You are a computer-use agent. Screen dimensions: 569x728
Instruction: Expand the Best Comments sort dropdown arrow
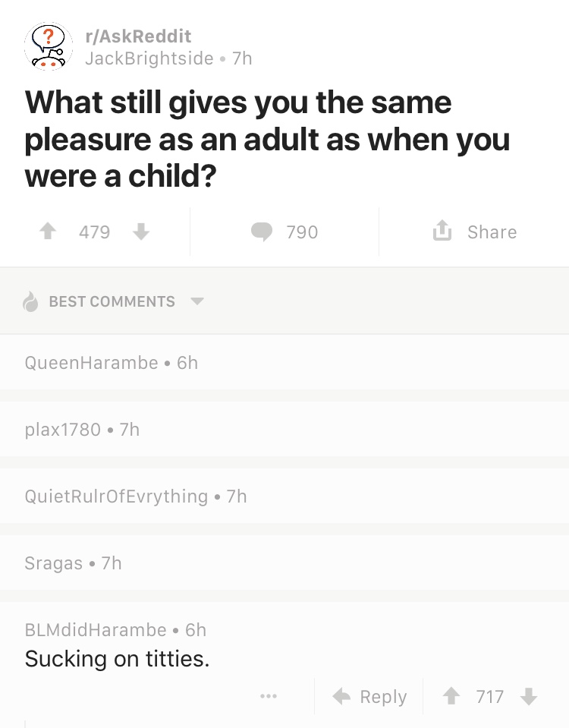point(197,301)
